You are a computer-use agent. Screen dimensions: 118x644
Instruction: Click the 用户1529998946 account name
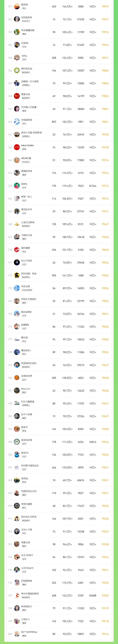pos(29,632)
